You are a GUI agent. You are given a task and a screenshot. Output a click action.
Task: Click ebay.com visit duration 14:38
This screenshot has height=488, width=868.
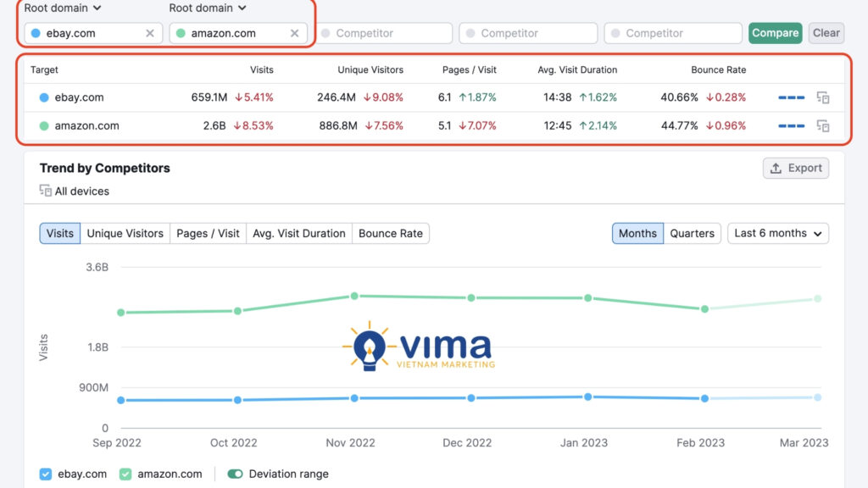[558, 97]
